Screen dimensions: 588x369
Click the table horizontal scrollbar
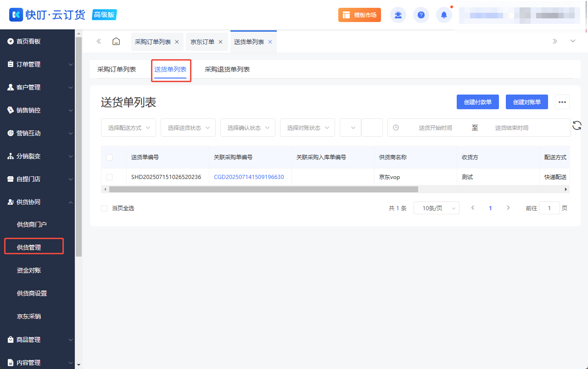(x=263, y=189)
